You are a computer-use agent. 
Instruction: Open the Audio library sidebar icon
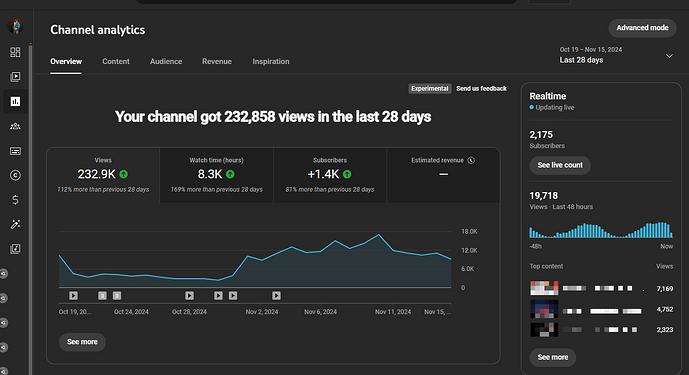(15, 249)
